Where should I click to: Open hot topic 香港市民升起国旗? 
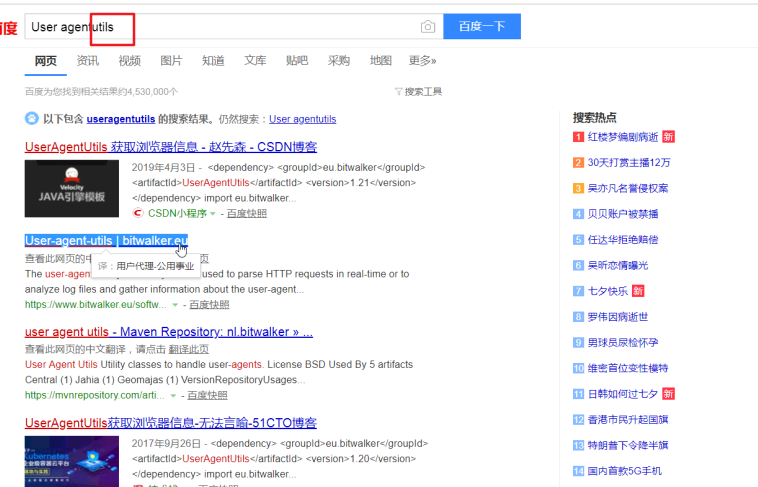pos(627,419)
